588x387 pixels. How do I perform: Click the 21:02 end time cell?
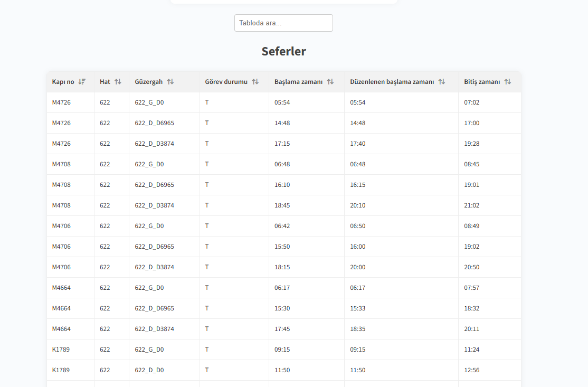click(x=471, y=205)
